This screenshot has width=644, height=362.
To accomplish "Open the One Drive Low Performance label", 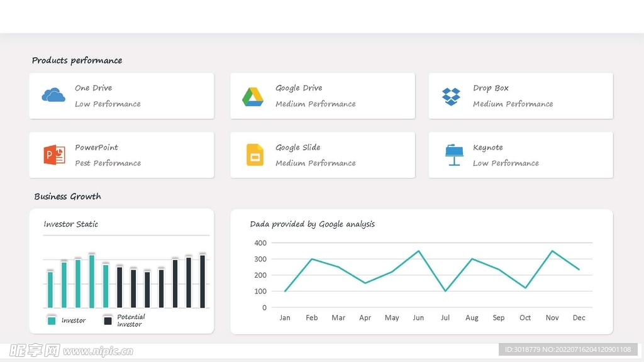I will 108,104.
